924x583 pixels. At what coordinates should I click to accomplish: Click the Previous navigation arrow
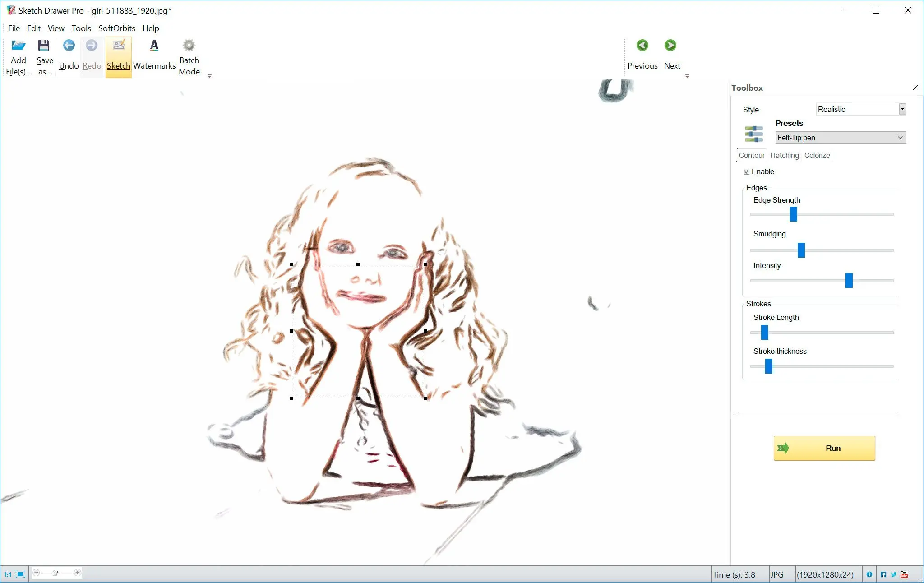click(642, 45)
